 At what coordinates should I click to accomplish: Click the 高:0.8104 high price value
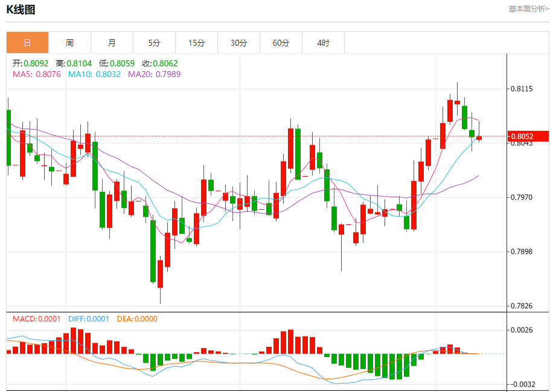pos(74,63)
